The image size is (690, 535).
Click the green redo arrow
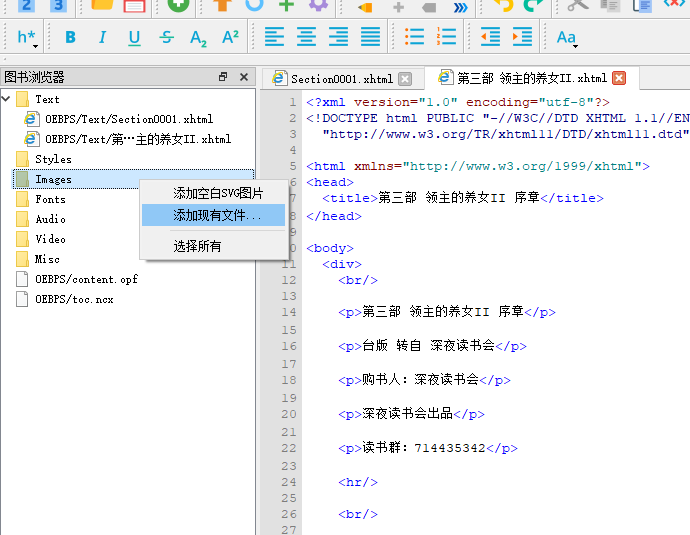click(x=533, y=6)
